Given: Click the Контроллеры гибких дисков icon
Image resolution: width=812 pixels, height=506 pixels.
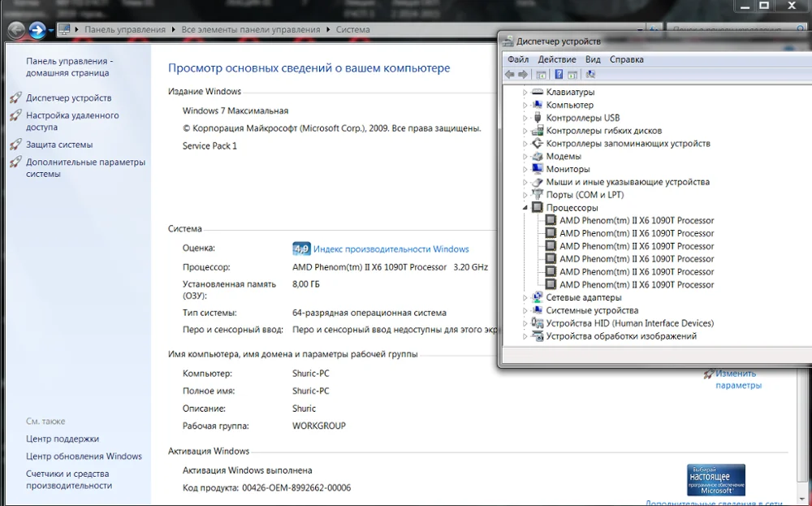Looking at the screenshot, I should [538, 131].
